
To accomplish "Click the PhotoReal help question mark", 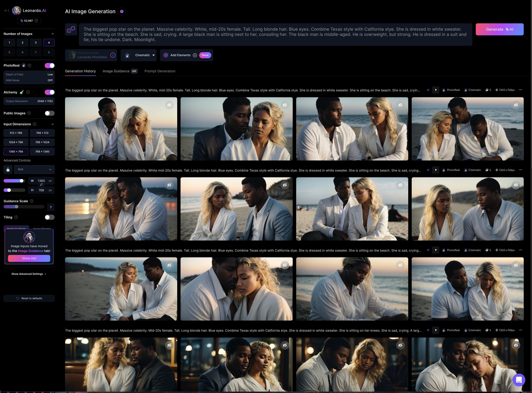I will point(30,65).
